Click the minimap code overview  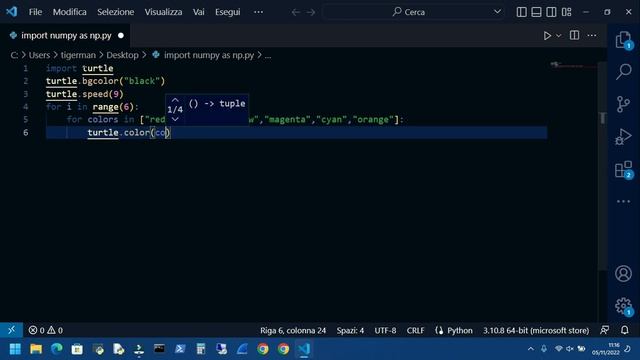(x=572, y=65)
